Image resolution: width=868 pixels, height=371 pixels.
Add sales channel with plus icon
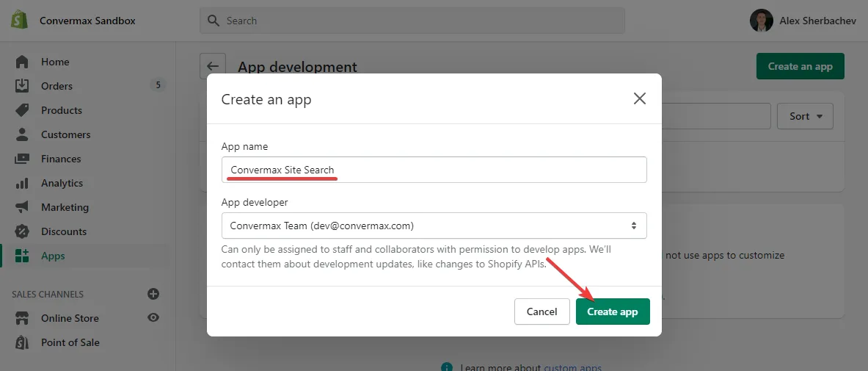153,294
